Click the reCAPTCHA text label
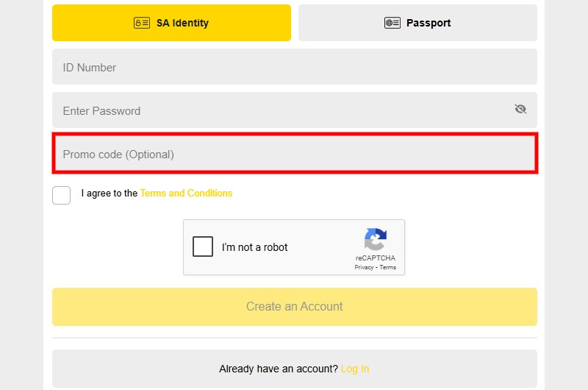Screen dimensions: 588x390 tap(376, 258)
